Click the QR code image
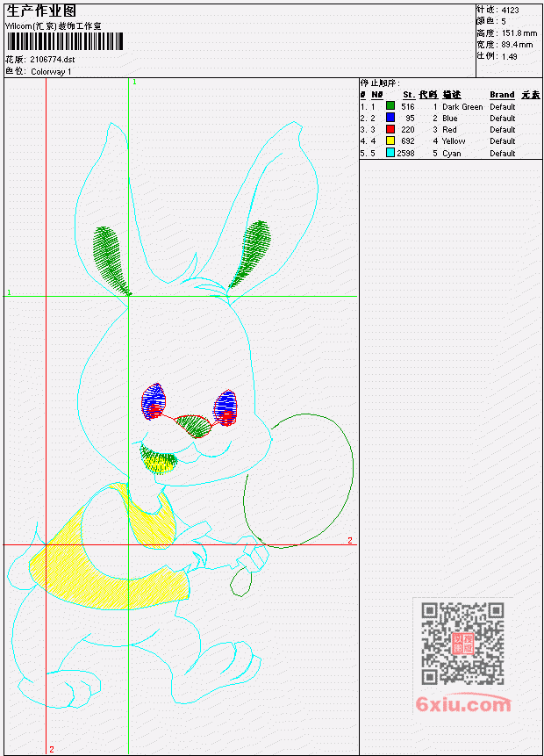 tap(462, 644)
